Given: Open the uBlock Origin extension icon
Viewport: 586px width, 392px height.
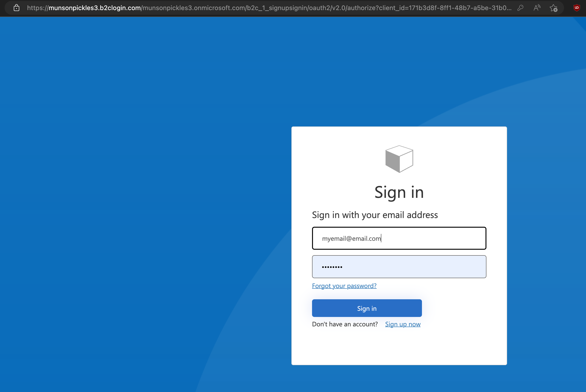Looking at the screenshot, I should pyautogui.click(x=577, y=8).
